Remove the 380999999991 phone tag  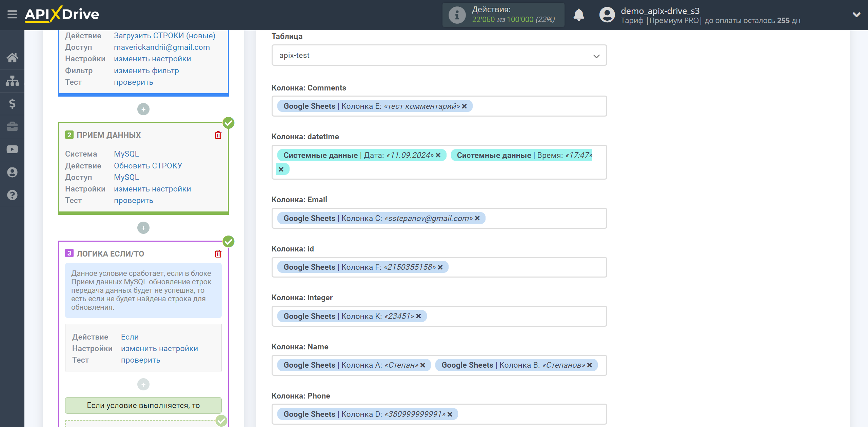(450, 414)
